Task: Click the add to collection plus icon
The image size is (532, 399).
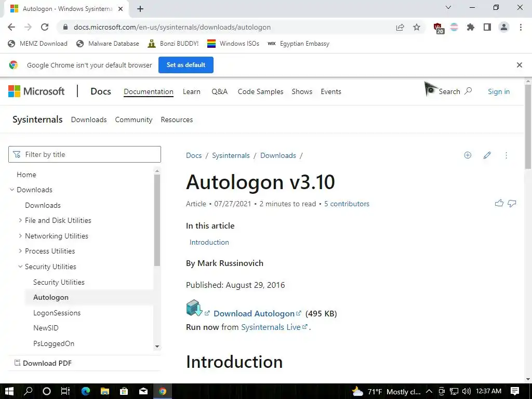Action: [468, 155]
